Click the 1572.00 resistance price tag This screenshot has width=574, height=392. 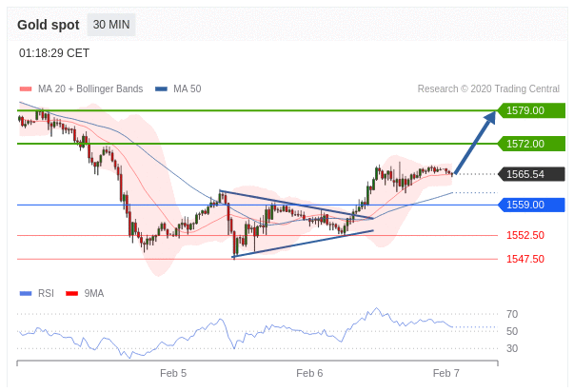pos(531,144)
